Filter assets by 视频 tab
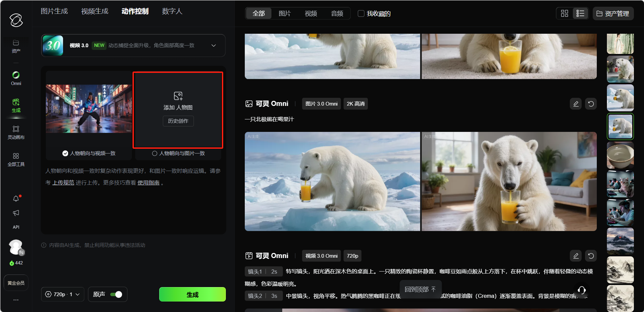 coord(311,13)
